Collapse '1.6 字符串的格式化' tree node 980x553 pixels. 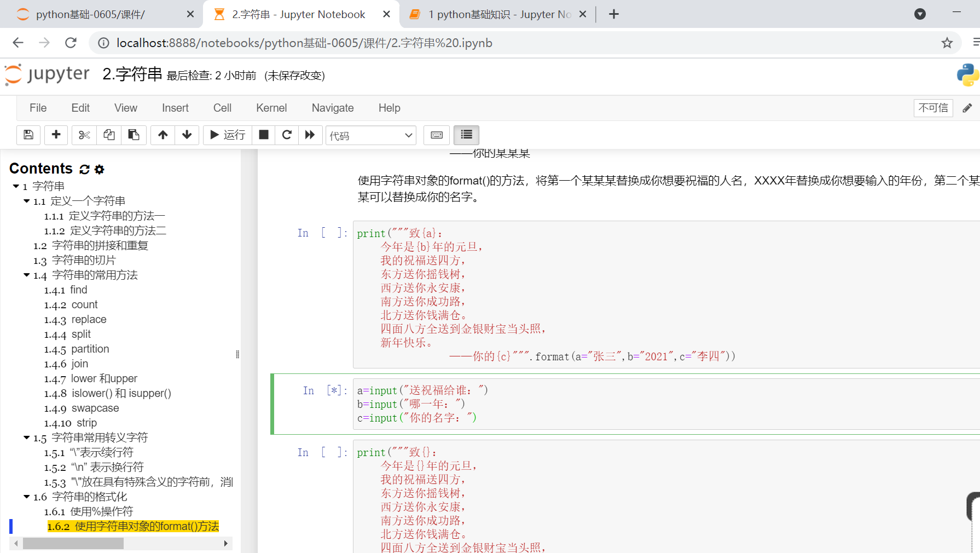tap(27, 497)
